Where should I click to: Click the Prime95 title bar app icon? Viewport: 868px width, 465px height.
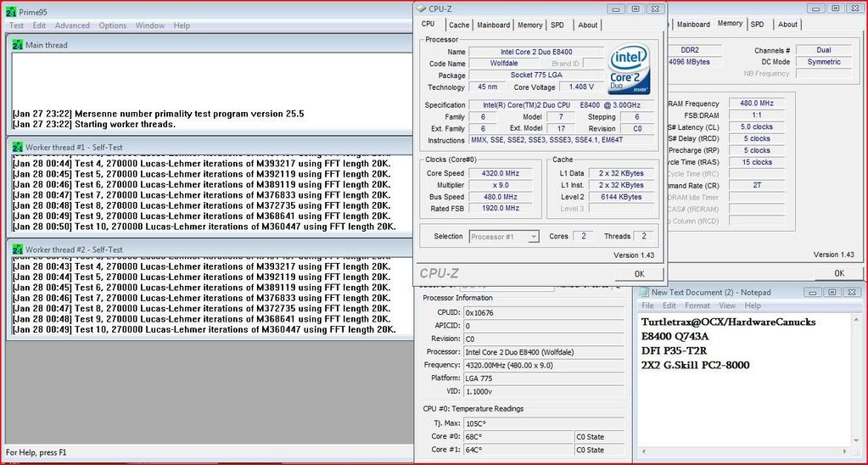11,12
